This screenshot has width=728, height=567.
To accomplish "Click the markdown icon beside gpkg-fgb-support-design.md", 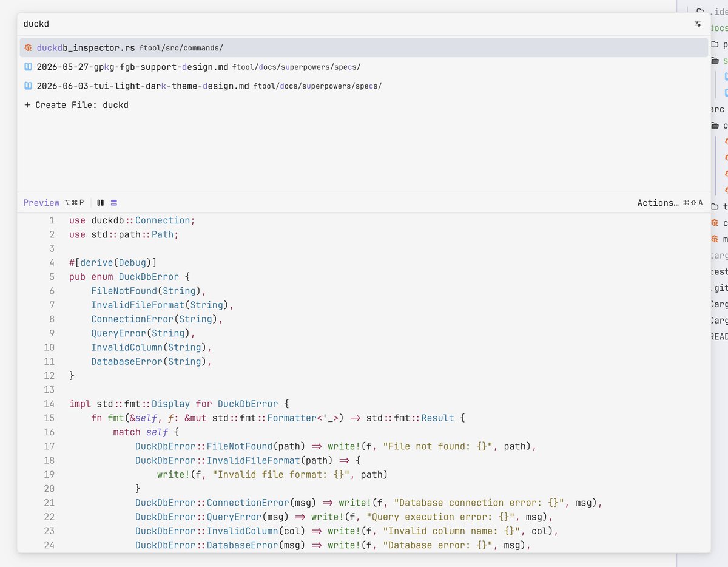I will click(x=28, y=66).
